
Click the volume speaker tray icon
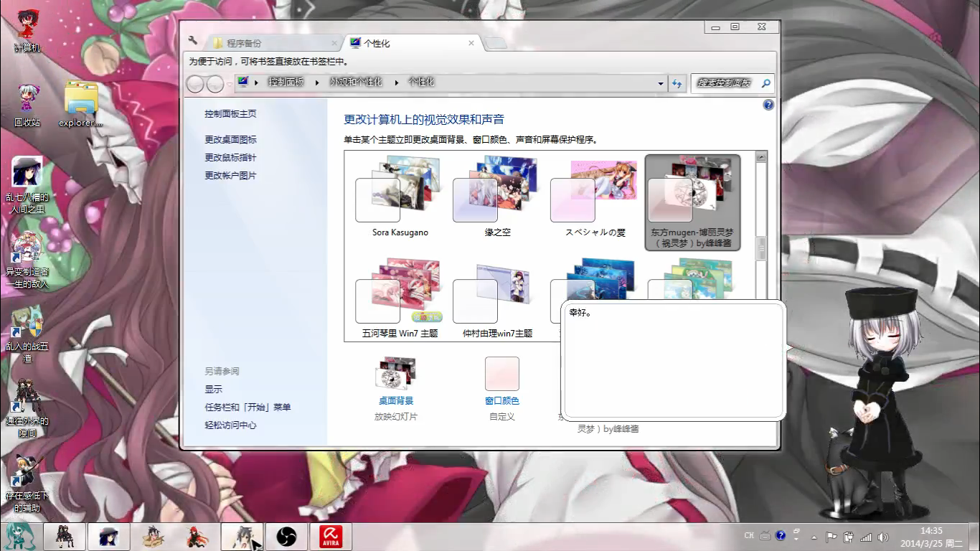coord(883,537)
